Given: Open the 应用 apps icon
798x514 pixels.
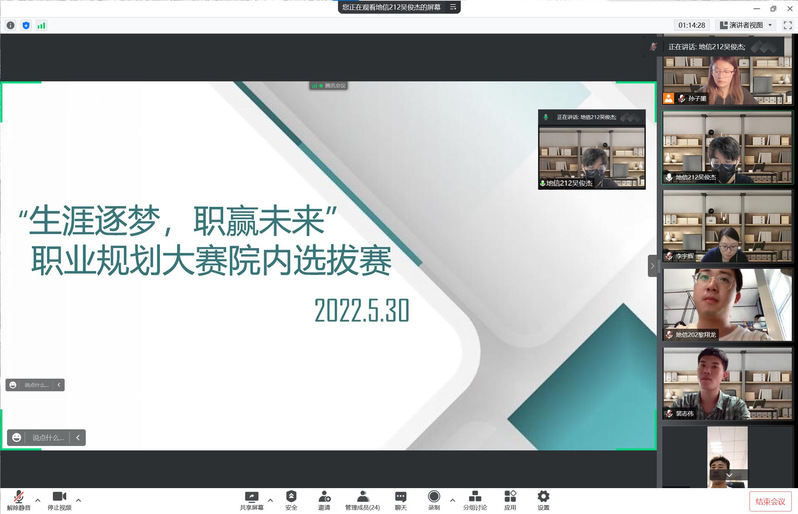Looking at the screenshot, I should [510, 500].
